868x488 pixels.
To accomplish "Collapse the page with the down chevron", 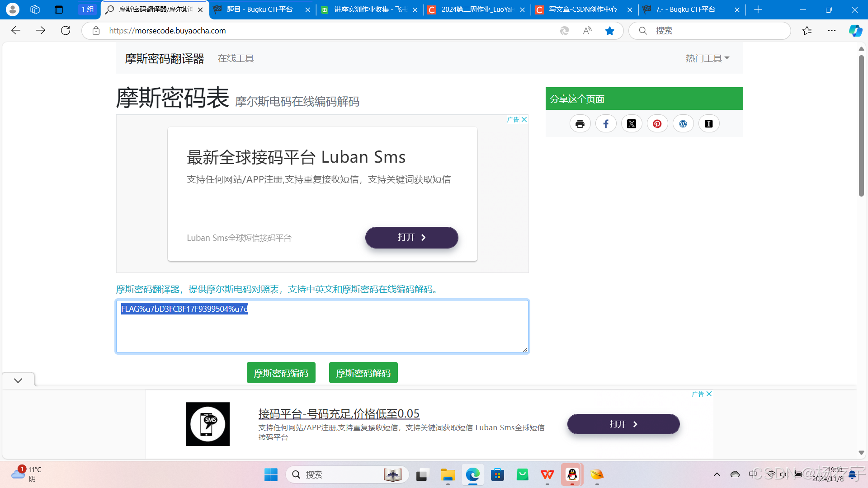I will 18,380.
